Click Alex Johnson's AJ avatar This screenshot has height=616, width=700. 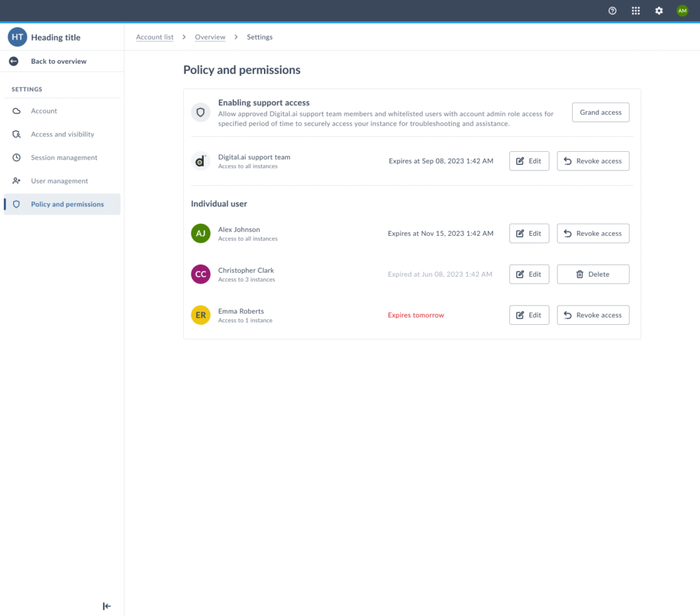200,234
